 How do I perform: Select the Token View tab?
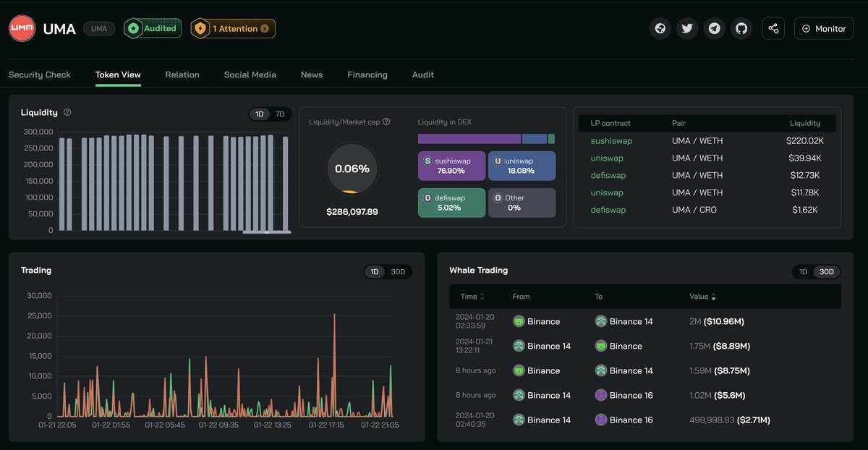pos(118,75)
